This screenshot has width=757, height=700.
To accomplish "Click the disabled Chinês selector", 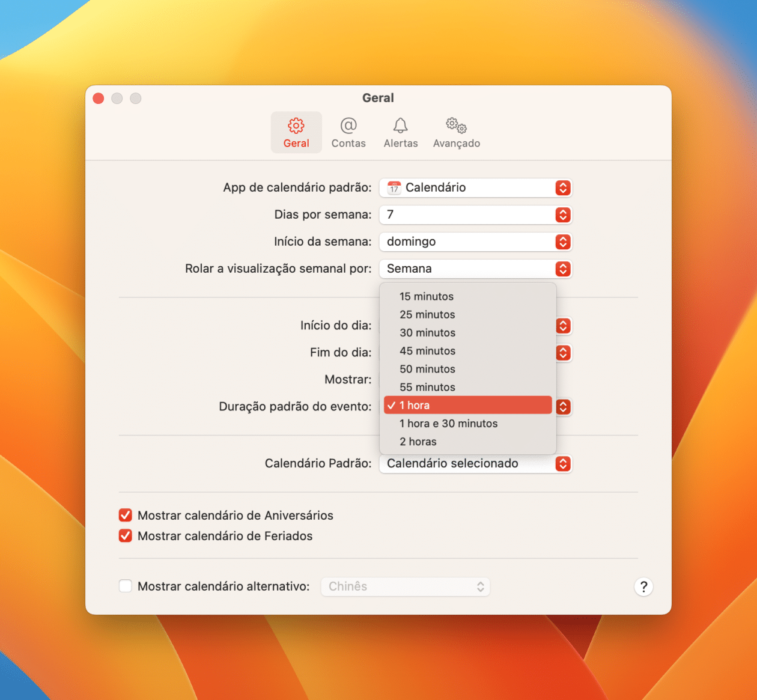I will 405,586.
